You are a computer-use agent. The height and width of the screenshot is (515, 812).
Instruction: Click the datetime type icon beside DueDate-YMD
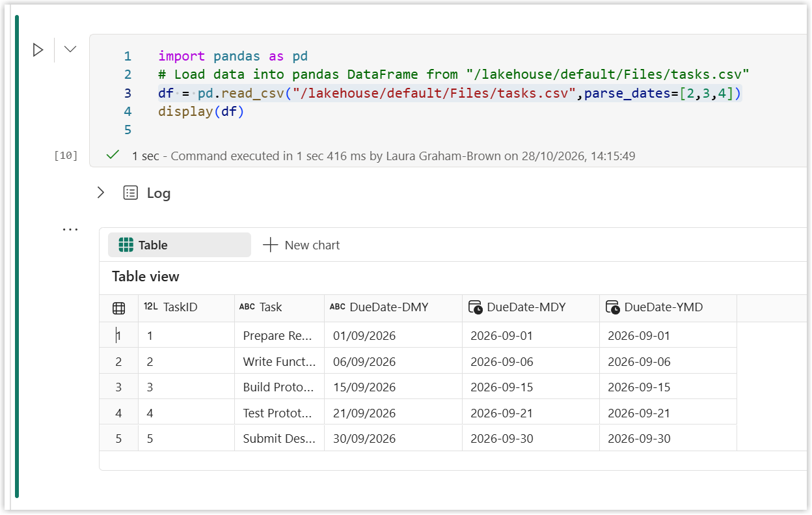point(613,307)
